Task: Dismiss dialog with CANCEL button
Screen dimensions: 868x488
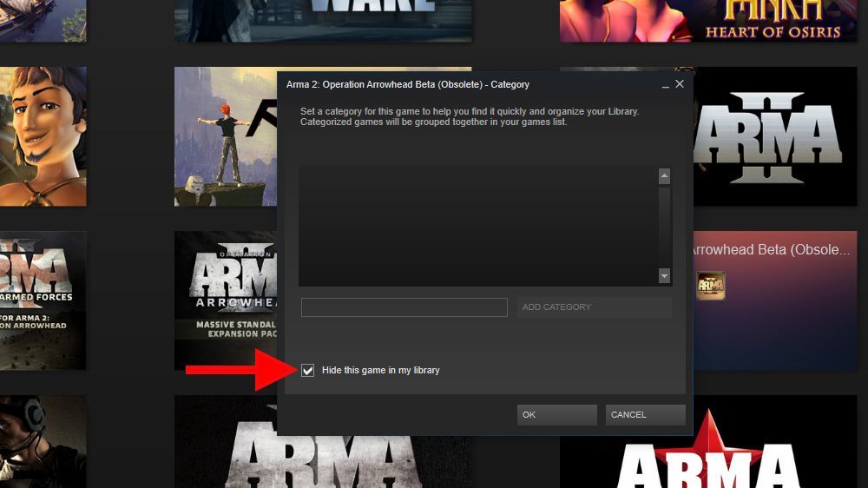Action: [x=646, y=415]
